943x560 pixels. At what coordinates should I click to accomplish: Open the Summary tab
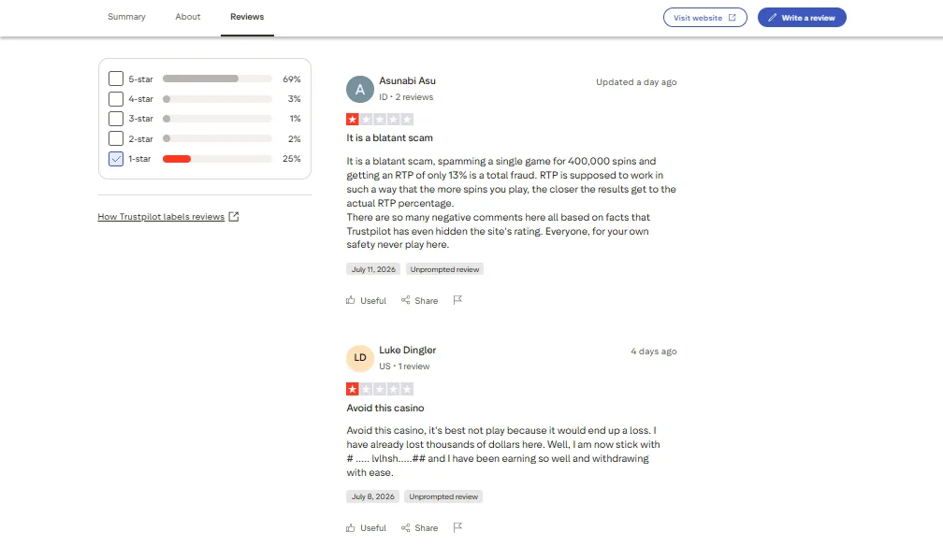coord(126,17)
